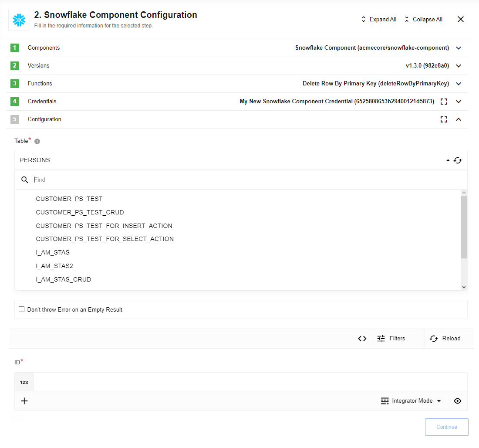
Task: Click the 123 number type toggle for ID
Action: pos(24,382)
